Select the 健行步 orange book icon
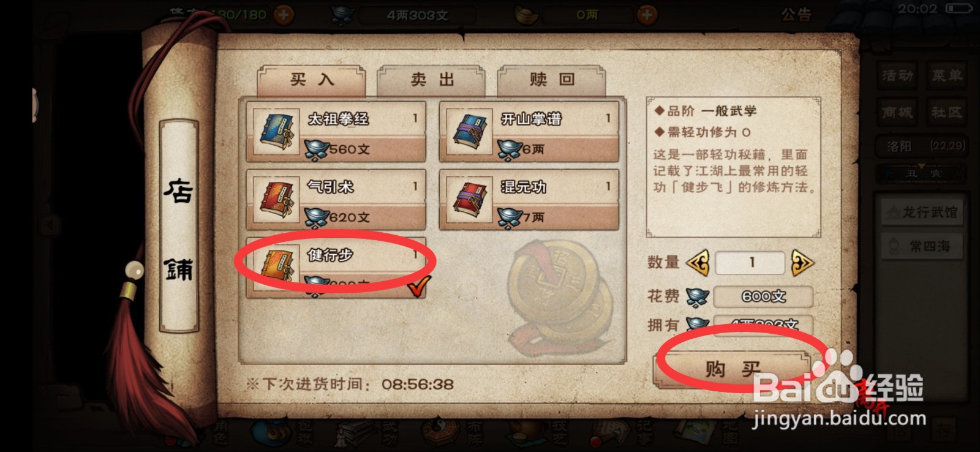The width and height of the screenshot is (980, 452). tap(276, 268)
